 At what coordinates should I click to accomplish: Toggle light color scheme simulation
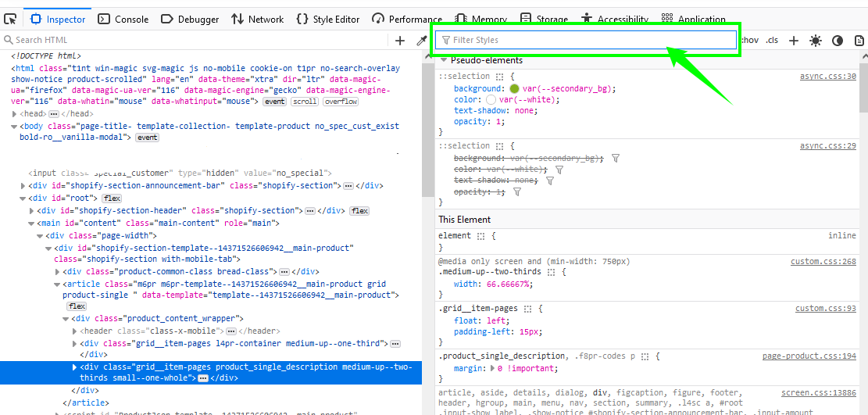pyautogui.click(x=816, y=41)
